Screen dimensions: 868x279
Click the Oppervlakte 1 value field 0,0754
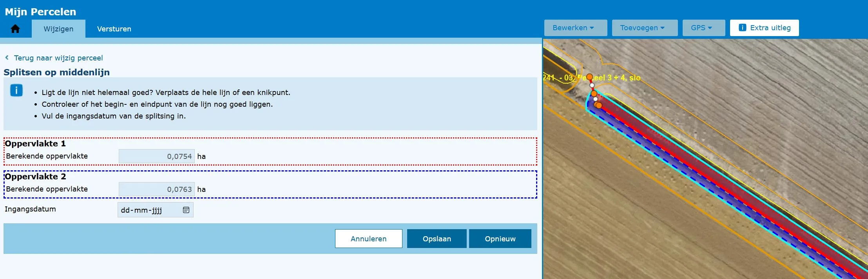156,156
